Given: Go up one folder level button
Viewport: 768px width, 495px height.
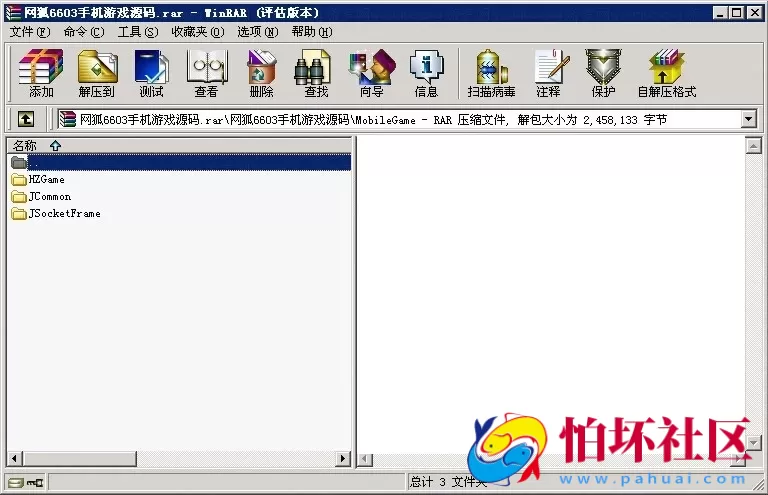Looking at the screenshot, I should 26,119.
